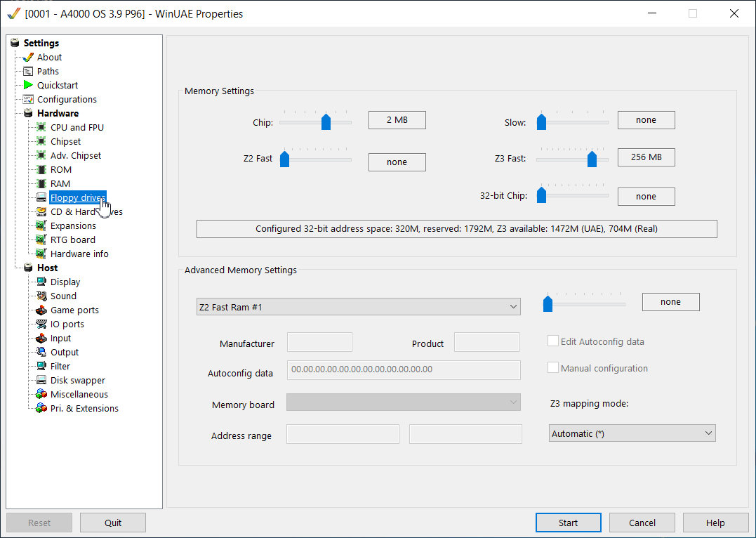Click the ROM chip icon
756x538 pixels.
41,169
